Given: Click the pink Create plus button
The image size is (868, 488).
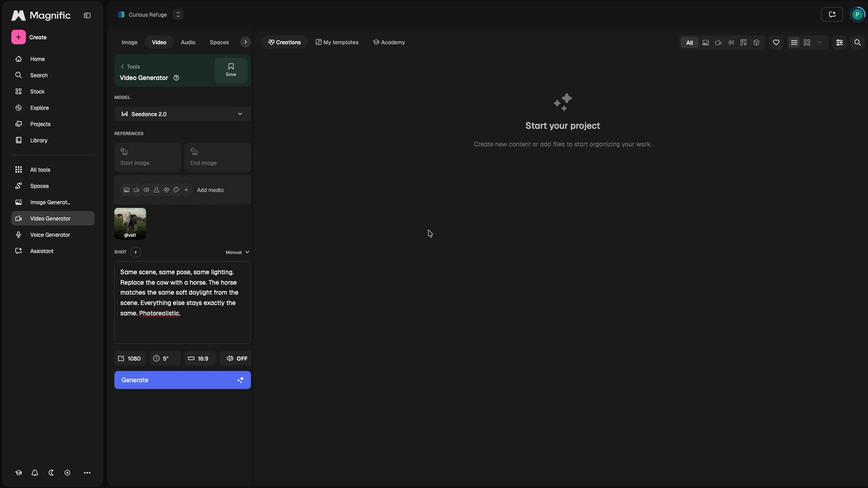Looking at the screenshot, I should 19,37.
